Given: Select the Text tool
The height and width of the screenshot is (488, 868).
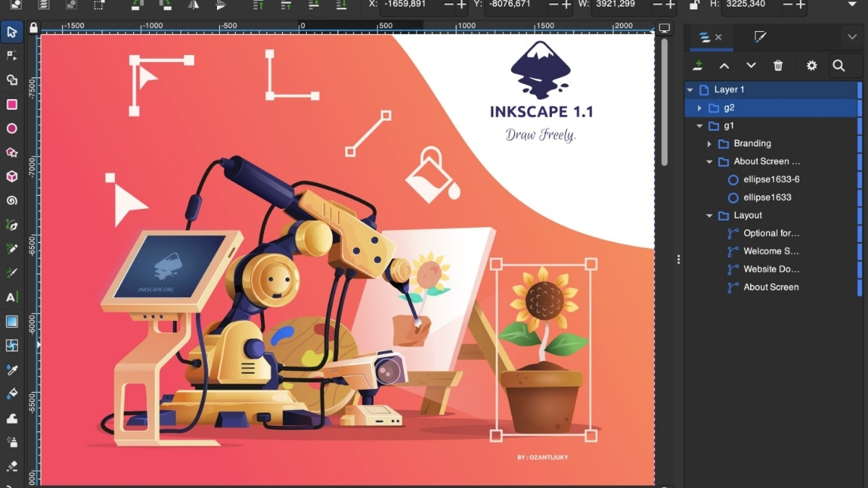Looking at the screenshot, I should pos(12,297).
